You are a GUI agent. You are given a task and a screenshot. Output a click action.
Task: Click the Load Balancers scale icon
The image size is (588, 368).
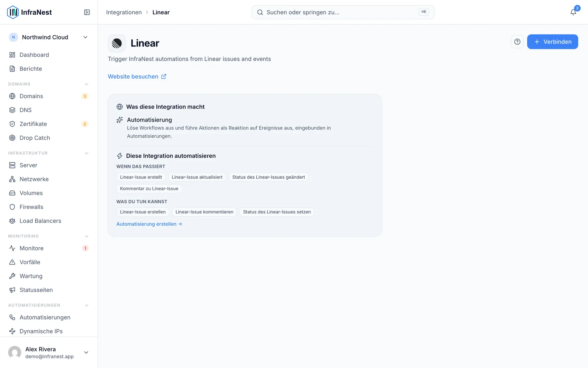[x=12, y=221]
